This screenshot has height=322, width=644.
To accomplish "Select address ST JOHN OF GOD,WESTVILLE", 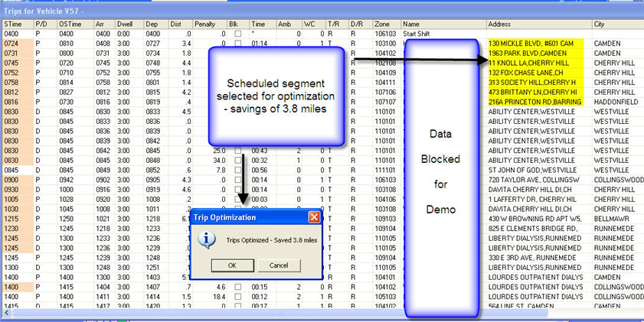I will tap(539, 171).
